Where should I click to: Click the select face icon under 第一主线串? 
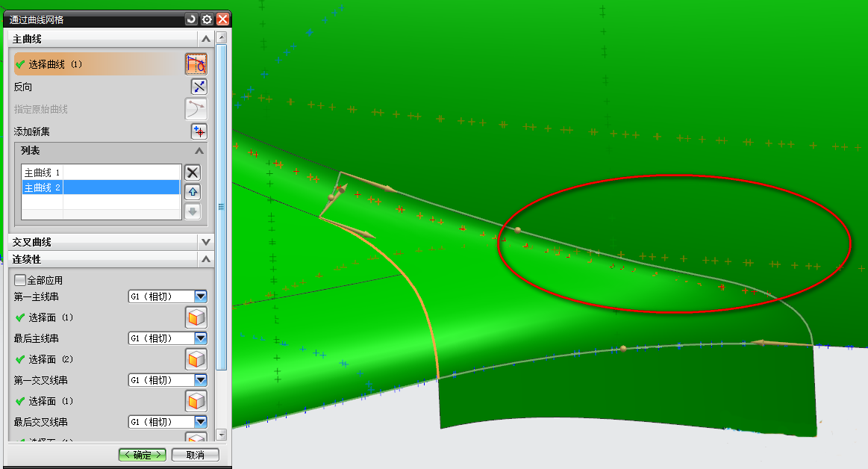(x=196, y=317)
